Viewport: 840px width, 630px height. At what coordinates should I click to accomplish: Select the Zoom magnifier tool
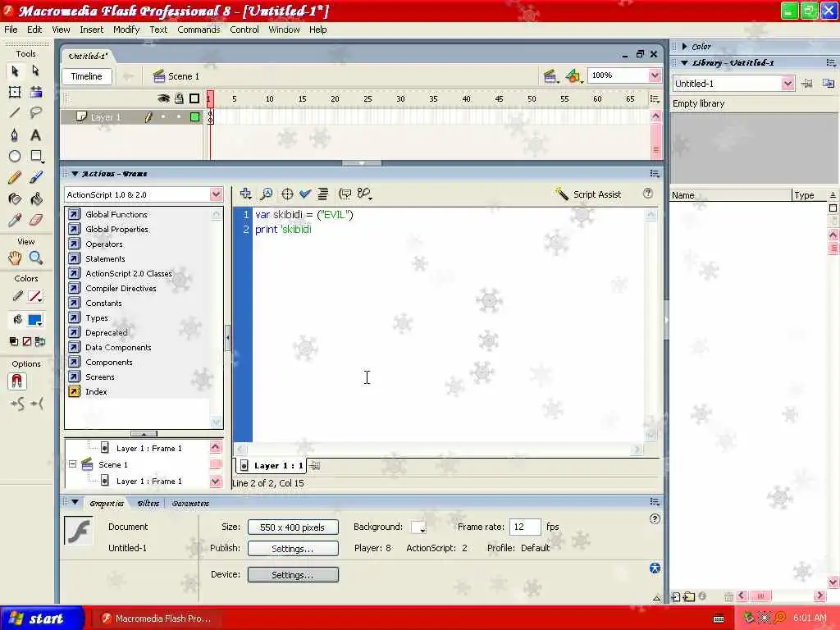(36, 258)
